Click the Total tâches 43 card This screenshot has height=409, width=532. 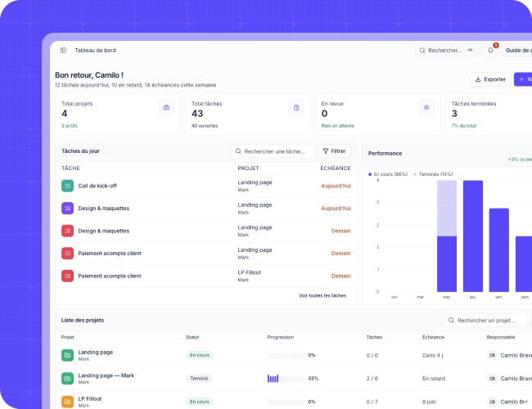(x=248, y=115)
